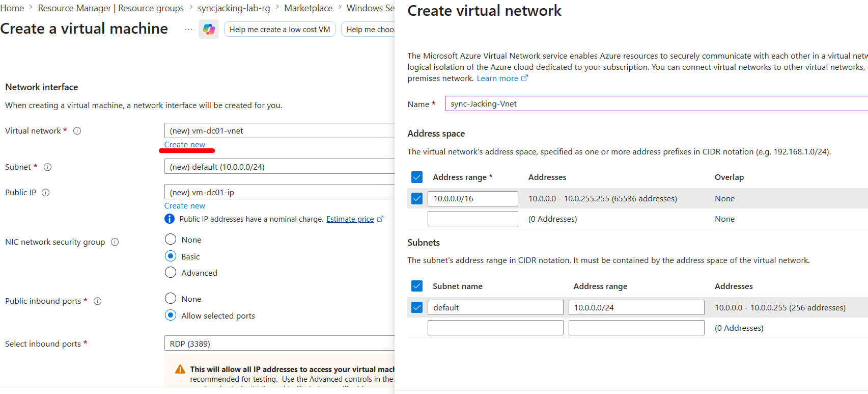Click Help me create a low cost VM
The height and width of the screenshot is (394, 868).
coord(280,30)
